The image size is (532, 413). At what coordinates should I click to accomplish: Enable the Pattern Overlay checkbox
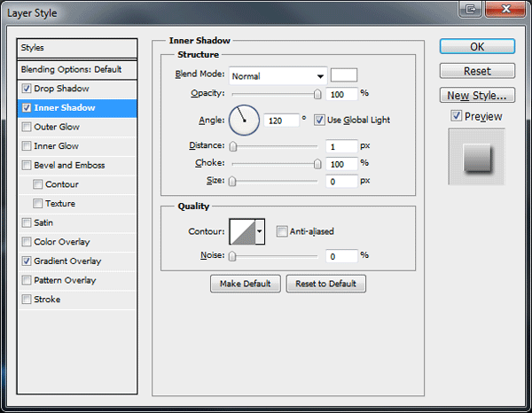point(27,280)
